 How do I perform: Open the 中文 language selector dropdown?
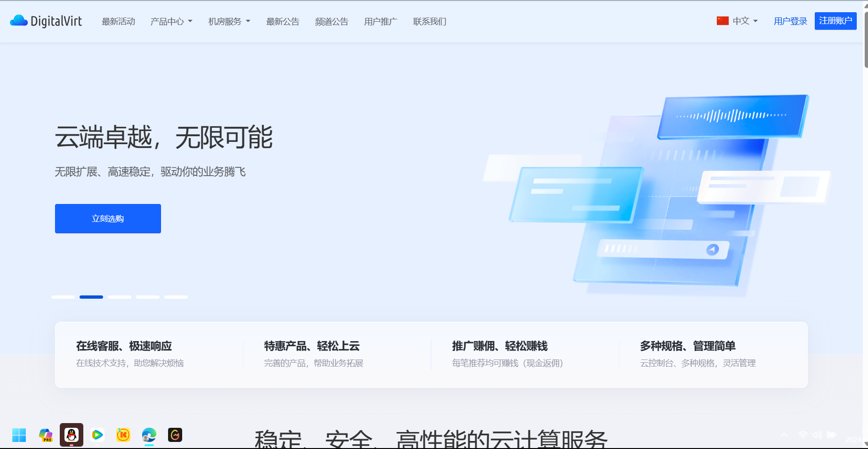click(745, 21)
